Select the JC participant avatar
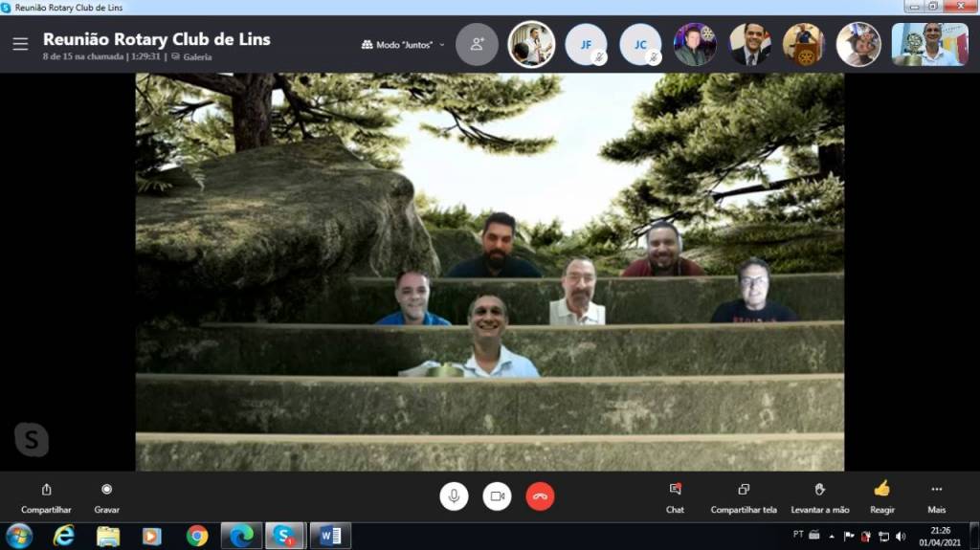The height and width of the screenshot is (550, 980). tap(640, 44)
